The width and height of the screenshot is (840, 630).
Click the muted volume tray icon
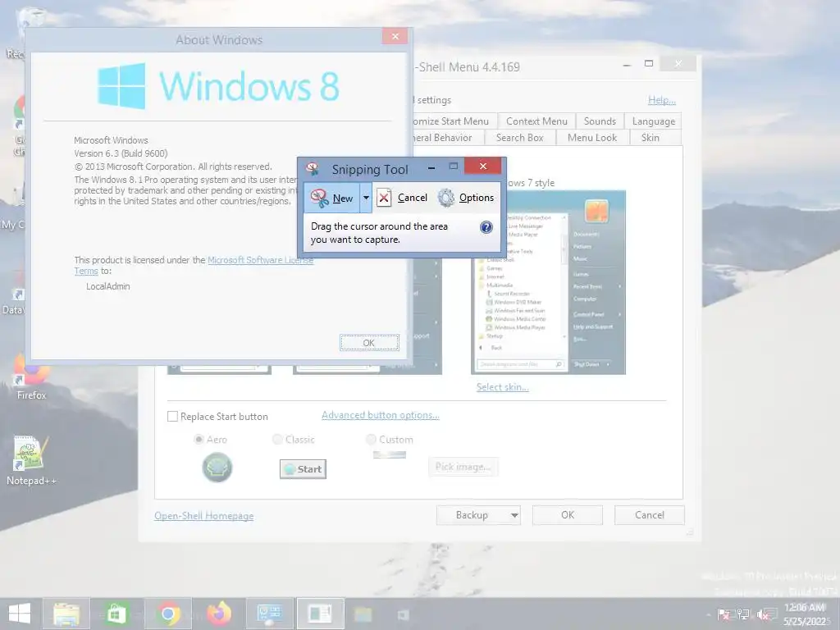764,614
